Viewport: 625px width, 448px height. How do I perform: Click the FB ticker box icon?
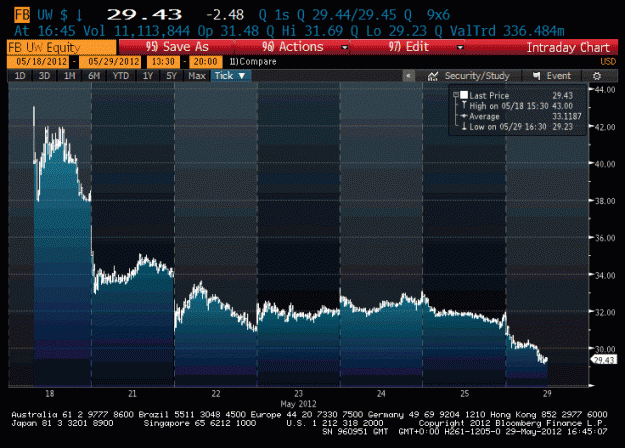coord(22,15)
